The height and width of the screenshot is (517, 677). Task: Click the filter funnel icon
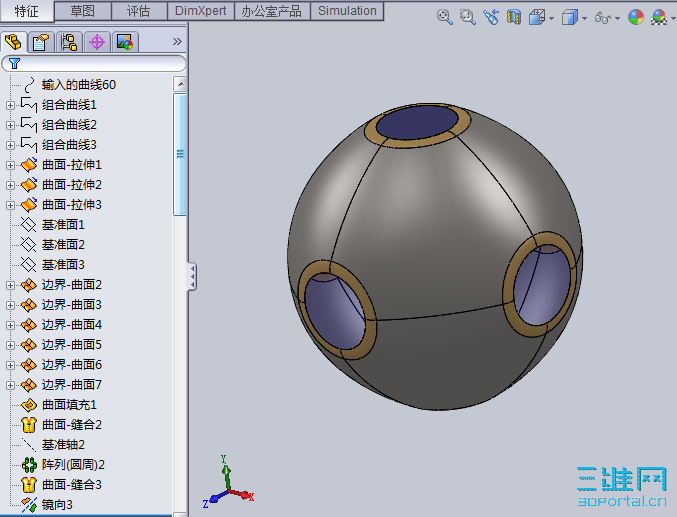(14, 64)
